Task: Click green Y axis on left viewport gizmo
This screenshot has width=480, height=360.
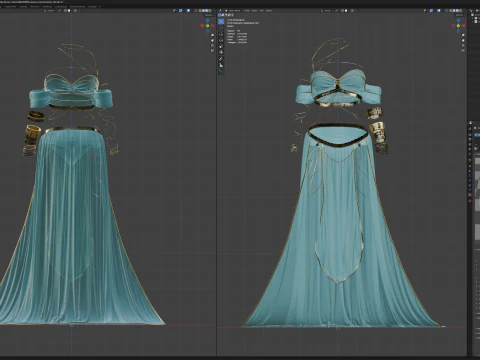Action: 207,26
